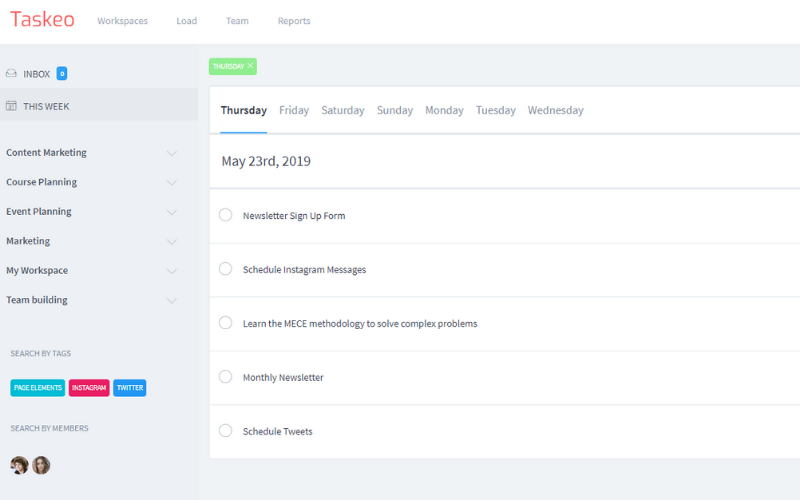Complete the Monthly Newsletter task
The image size is (800, 500).
(x=225, y=377)
